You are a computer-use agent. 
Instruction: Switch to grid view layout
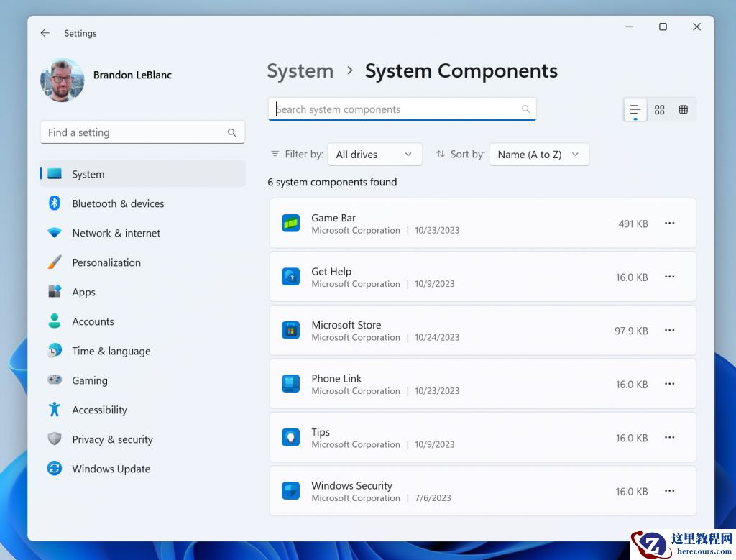tap(659, 109)
